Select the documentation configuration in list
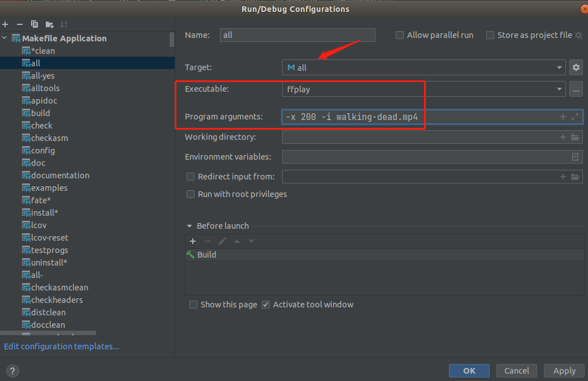The width and height of the screenshot is (588, 381). (x=60, y=175)
